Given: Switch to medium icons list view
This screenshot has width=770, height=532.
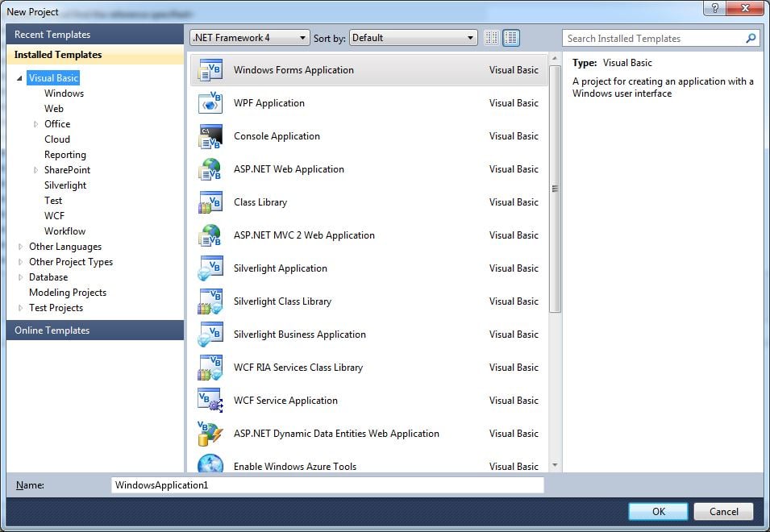Looking at the screenshot, I should tap(510, 38).
